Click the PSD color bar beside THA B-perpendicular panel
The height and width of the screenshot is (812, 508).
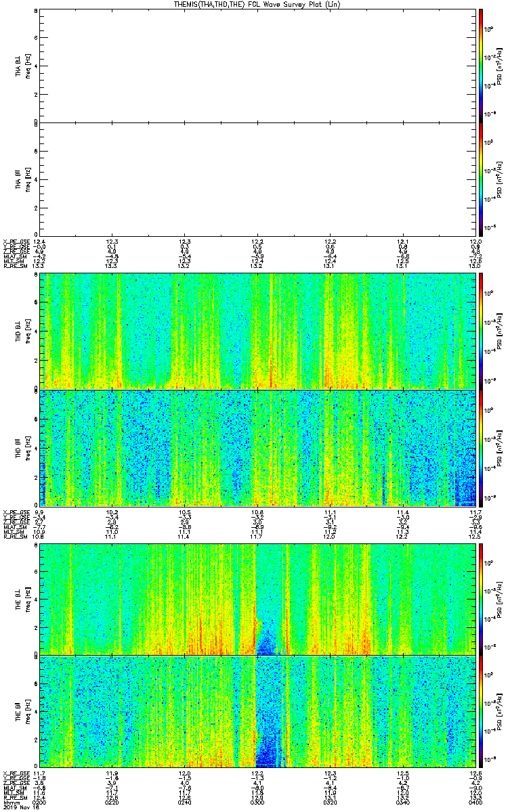coord(480,65)
